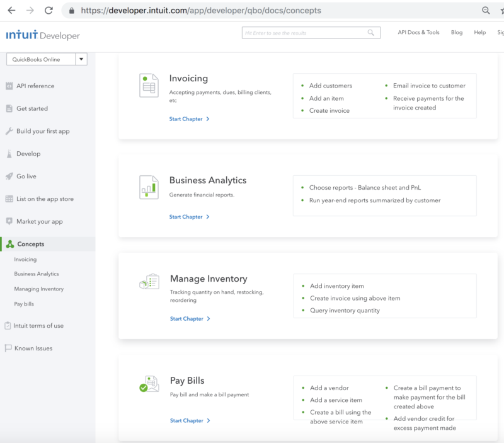Screen dimensions: 504x443
Task: Click the zoom magnifier in the address bar
Action: point(486,10)
